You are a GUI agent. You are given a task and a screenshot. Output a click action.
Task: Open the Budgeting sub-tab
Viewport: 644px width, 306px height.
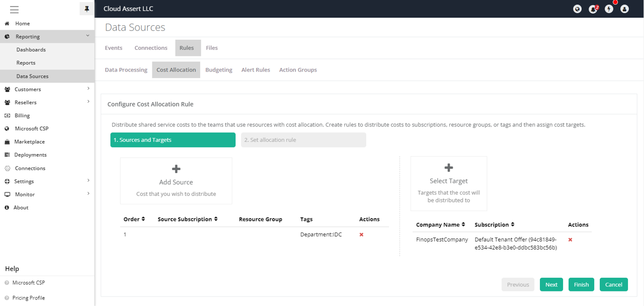219,70
